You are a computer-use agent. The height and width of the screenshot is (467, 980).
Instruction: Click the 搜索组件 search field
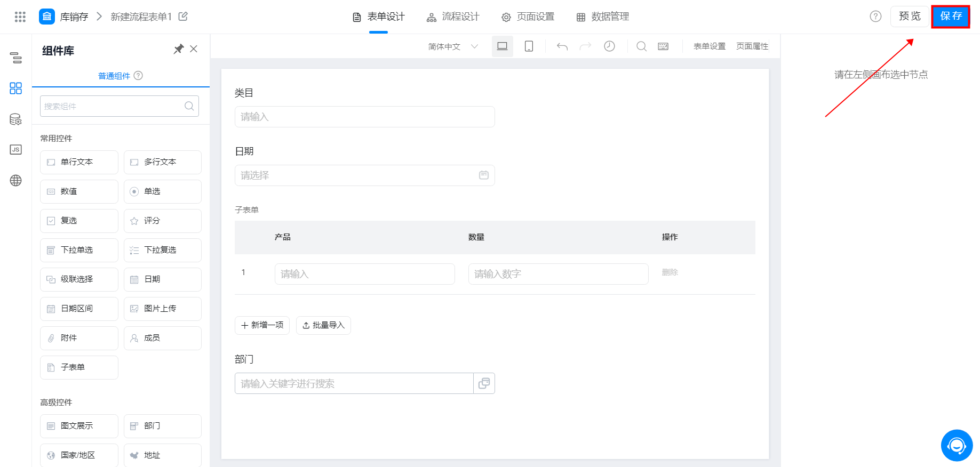pyautogui.click(x=113, y=106)
